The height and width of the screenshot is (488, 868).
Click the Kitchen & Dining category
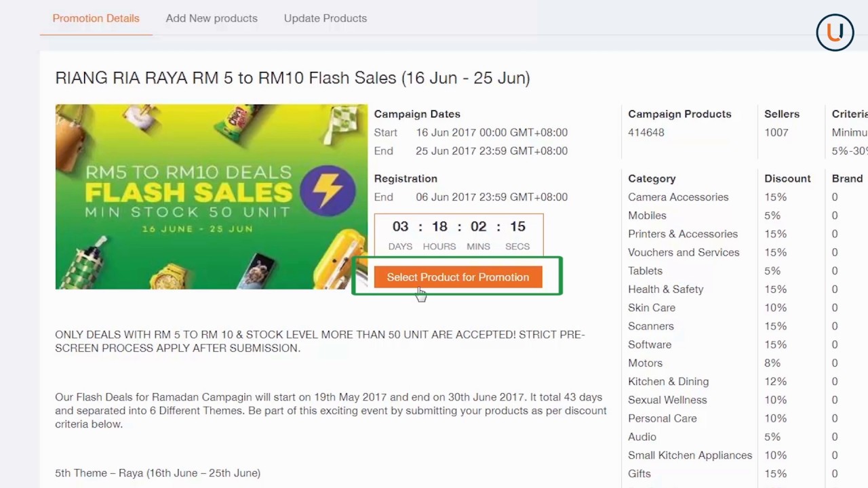pyautogui.click(x=668, y=382)
